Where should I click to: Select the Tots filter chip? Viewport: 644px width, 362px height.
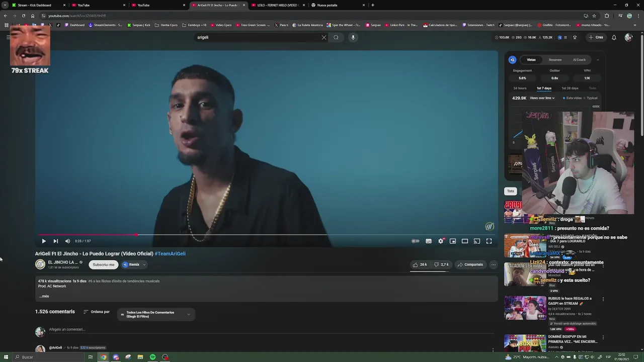coord(511,191)
